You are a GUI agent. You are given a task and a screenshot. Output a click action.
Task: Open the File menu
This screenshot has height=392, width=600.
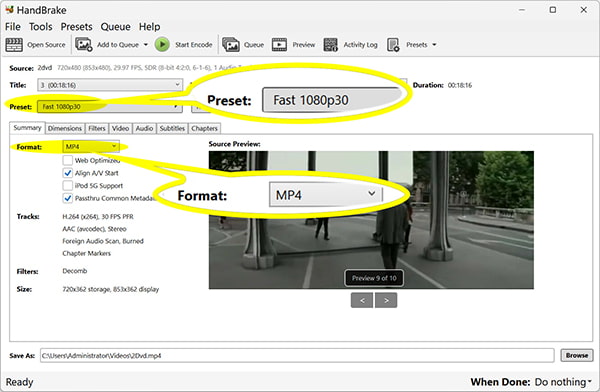(13, 27)
